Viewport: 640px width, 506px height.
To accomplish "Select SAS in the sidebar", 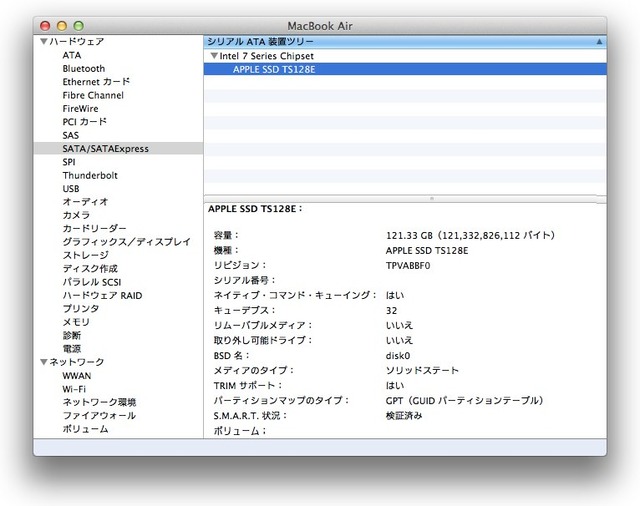I will [x=71, y=135].
